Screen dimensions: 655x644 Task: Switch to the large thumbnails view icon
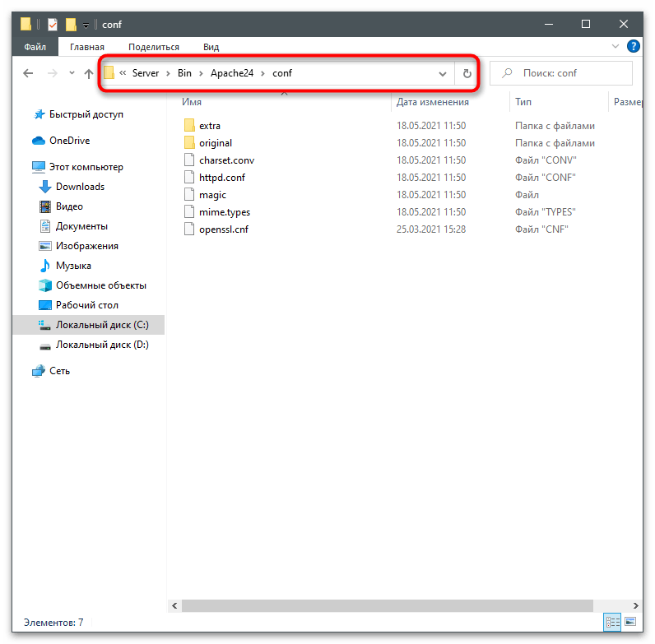click(630, 623)
